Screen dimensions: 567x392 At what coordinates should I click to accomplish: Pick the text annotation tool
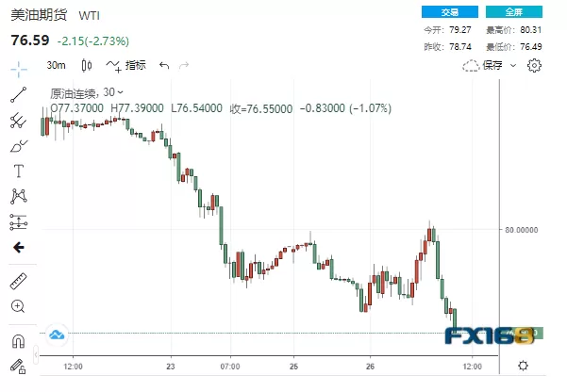(x=19, y=171)
